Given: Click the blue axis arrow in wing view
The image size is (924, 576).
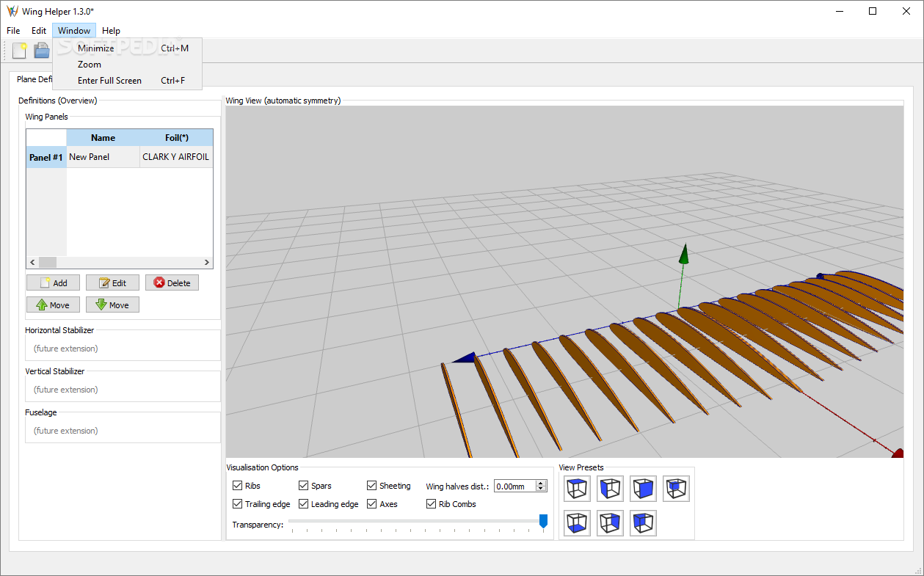Looking at the screenshot, I should pos(465,357).
